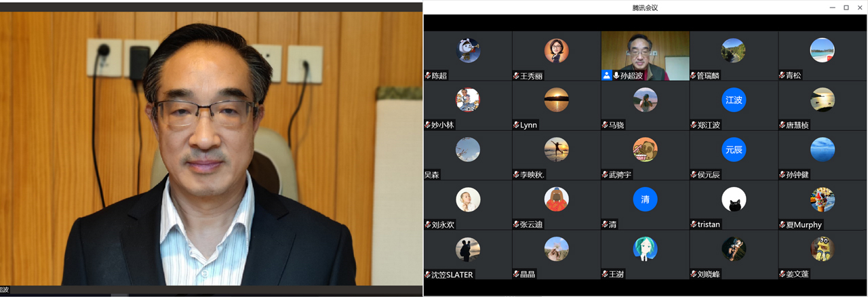Select the black cat avatar of tristan
Viewport: 868px width, 297px height.
(734, 199)
